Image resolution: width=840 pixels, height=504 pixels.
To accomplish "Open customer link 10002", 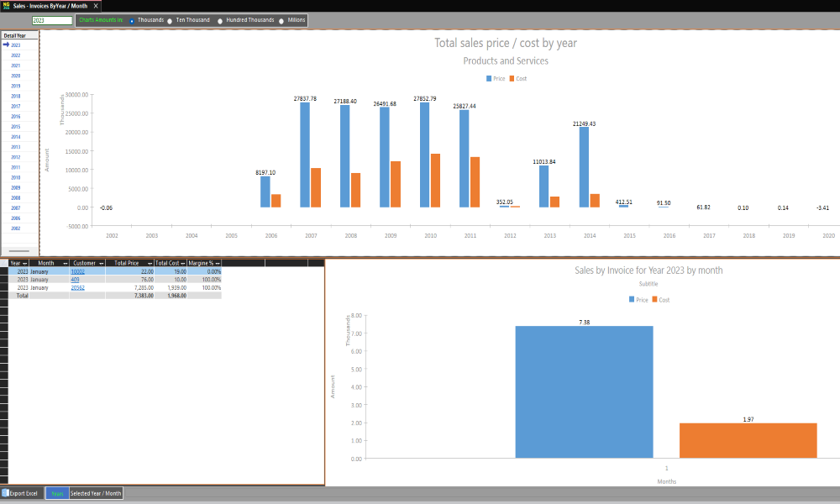I will 77,271.
